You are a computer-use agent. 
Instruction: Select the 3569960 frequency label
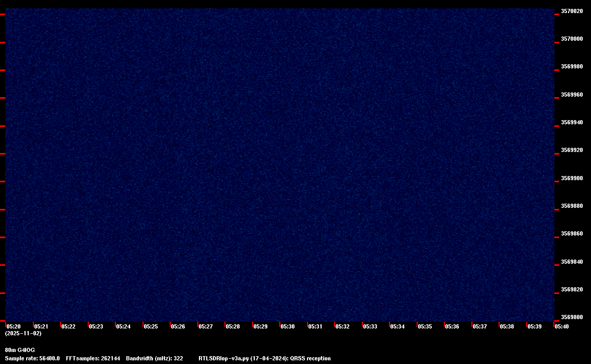click(x=572, y=95)
